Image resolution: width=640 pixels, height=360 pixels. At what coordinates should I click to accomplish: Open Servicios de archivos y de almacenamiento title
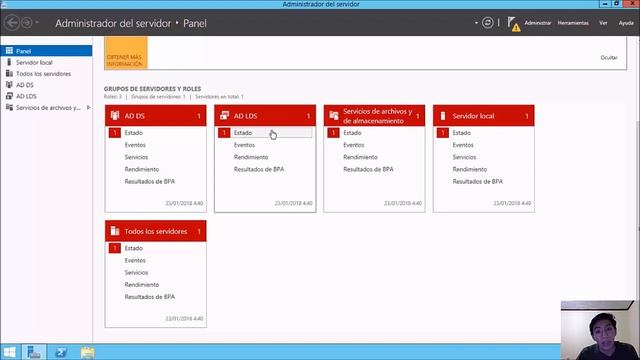click(x=378, y=116)
